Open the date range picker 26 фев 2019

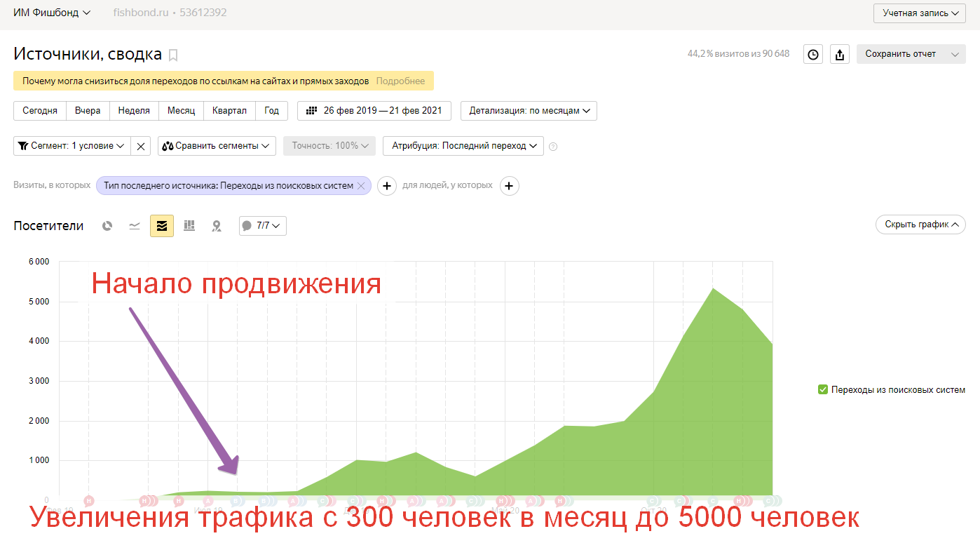point(374,111)
